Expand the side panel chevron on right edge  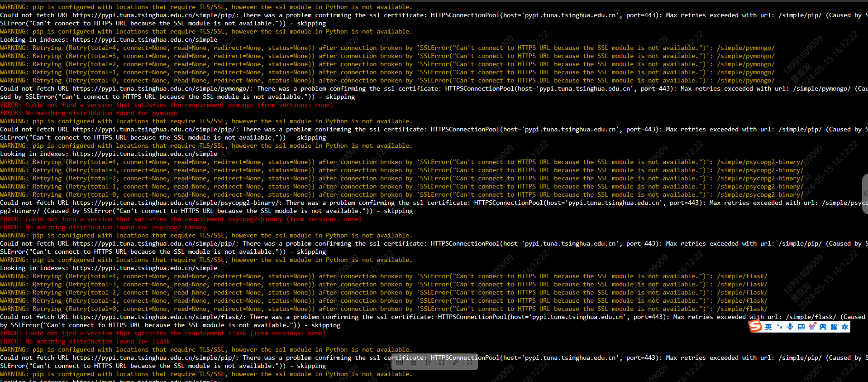coord(865,193)
